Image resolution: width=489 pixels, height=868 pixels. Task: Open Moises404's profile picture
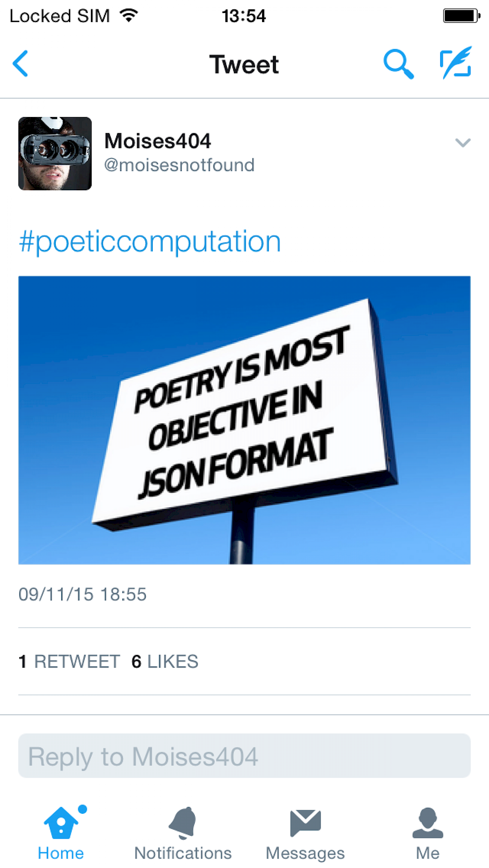(x=55, y=154)
